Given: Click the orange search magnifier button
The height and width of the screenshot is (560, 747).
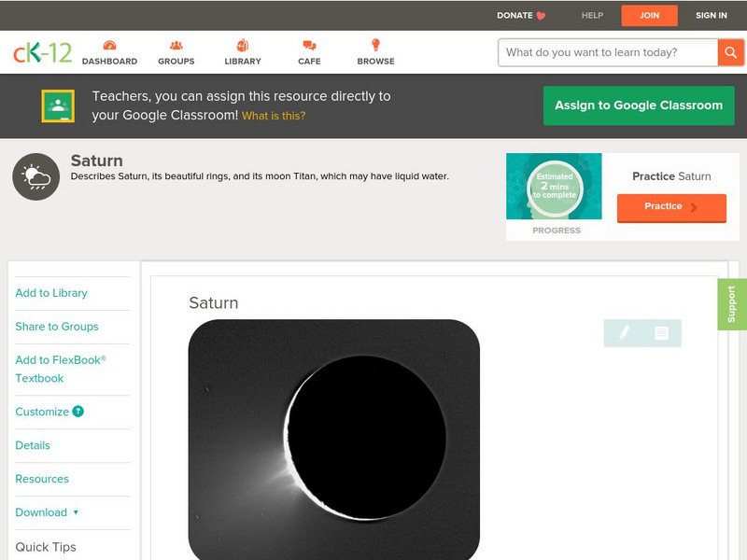Looking at the screenshot, I should pyautogui.click(x=730, y=52).
